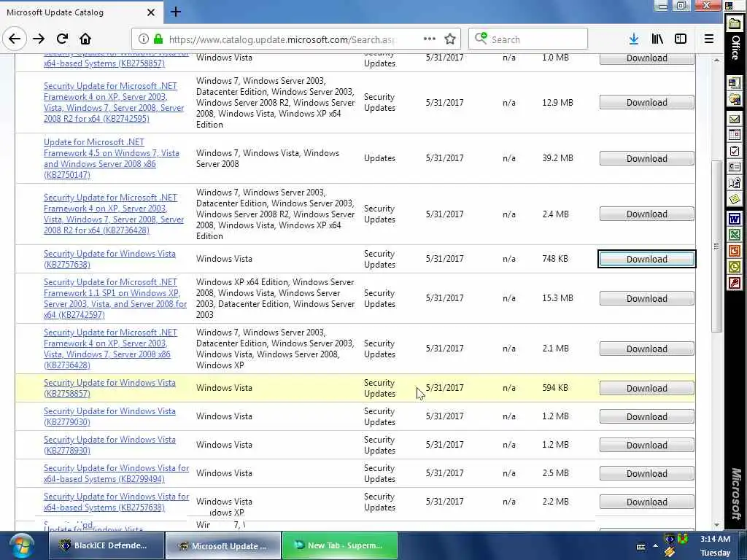Image resolution: width=747 pixels, height=560 pixels.
Task: Download the 2.4 MB KB2736428 x64 update
Action: (x=646, y=214)
